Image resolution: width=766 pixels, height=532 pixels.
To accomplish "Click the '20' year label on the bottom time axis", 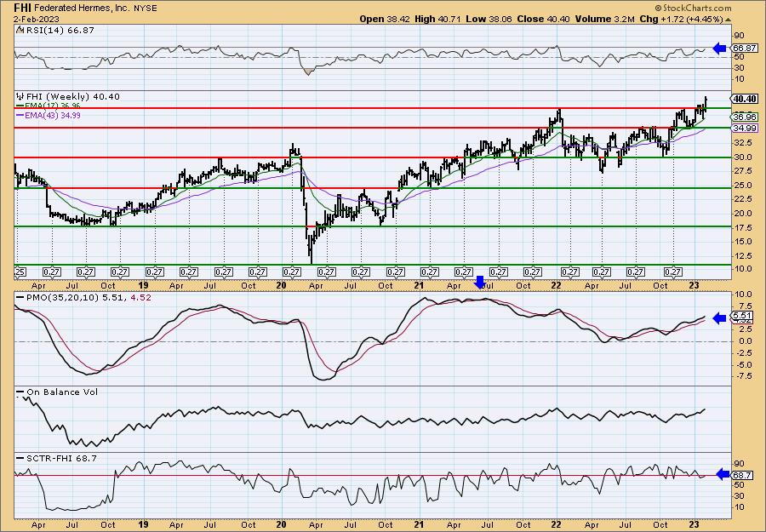I will [281, 524].
